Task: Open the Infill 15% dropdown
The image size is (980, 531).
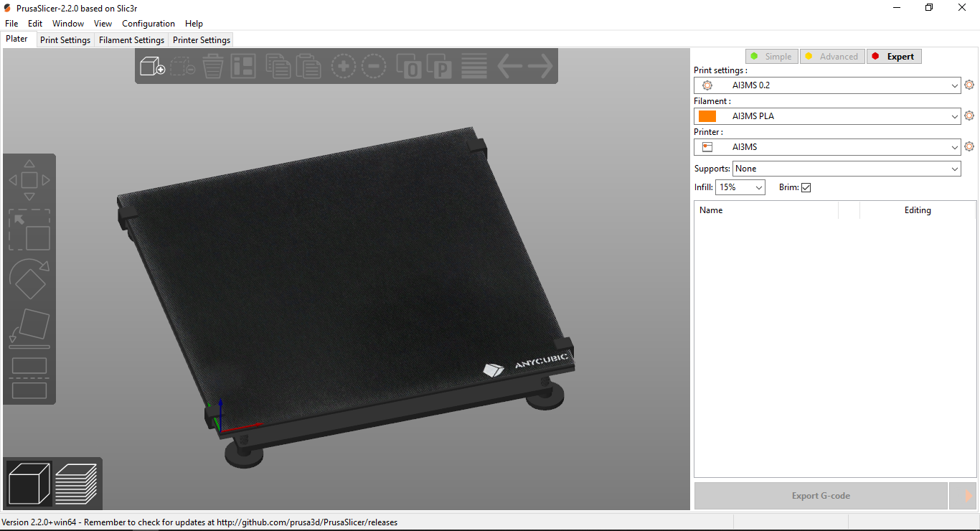Action: coord(740,187)
